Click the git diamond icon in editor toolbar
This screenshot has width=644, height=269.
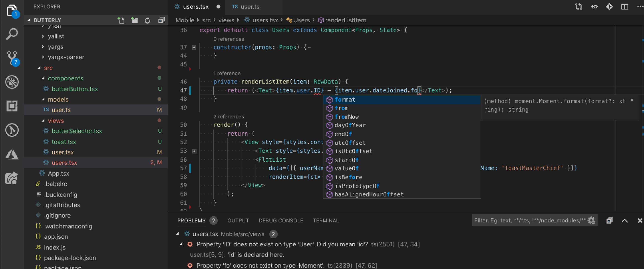pos(609,6)
